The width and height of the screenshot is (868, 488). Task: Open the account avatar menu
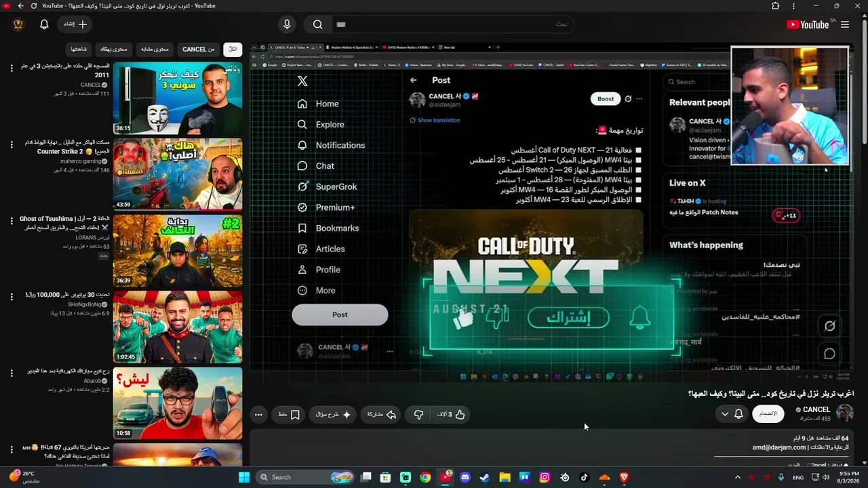[x=18, y=24]
